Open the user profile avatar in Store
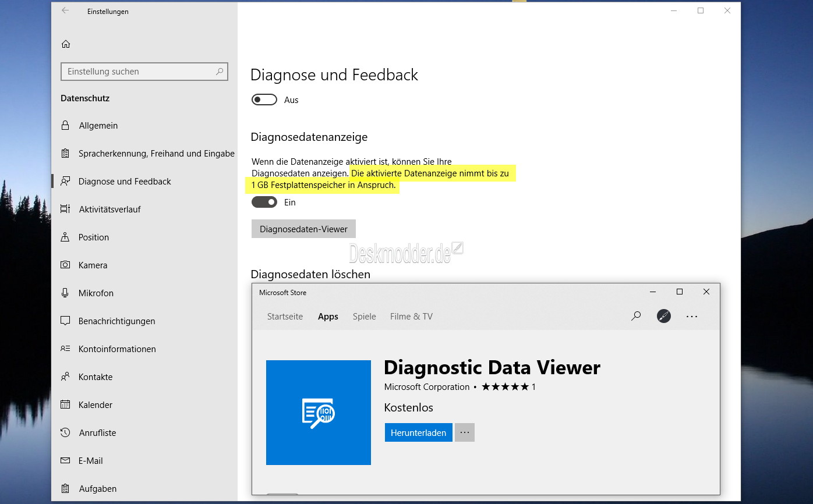Image resolution: width=813 pixels, height=504 pixels. (664, 316)
